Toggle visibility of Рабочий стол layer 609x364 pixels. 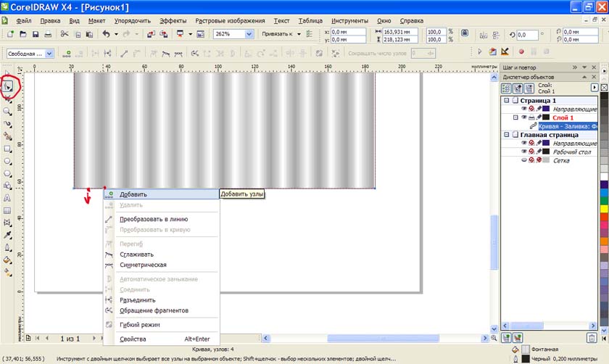(523, 152)
